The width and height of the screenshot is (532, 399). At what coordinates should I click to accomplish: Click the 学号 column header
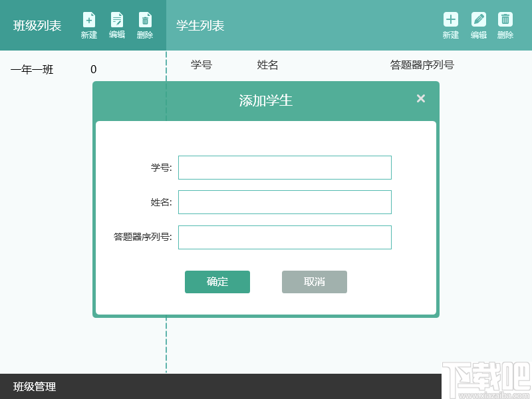200,65
